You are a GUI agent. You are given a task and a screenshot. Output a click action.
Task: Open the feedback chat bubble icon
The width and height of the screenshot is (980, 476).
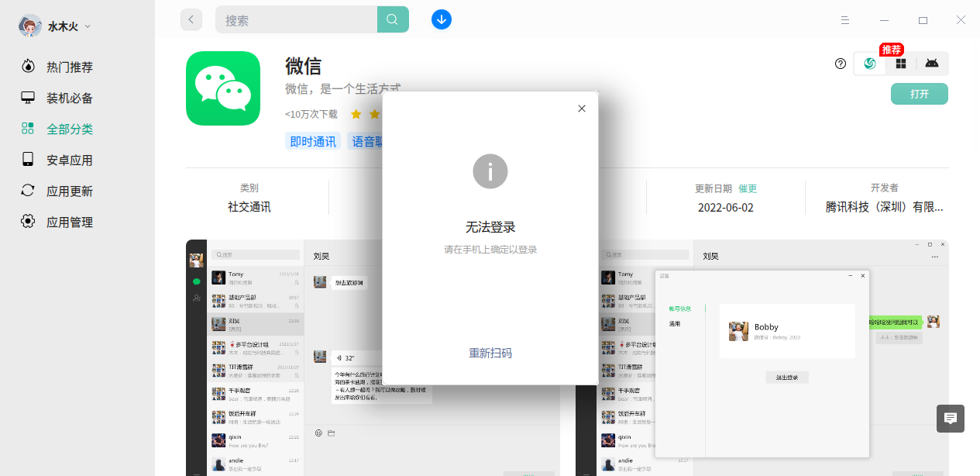tap(950, 419)
